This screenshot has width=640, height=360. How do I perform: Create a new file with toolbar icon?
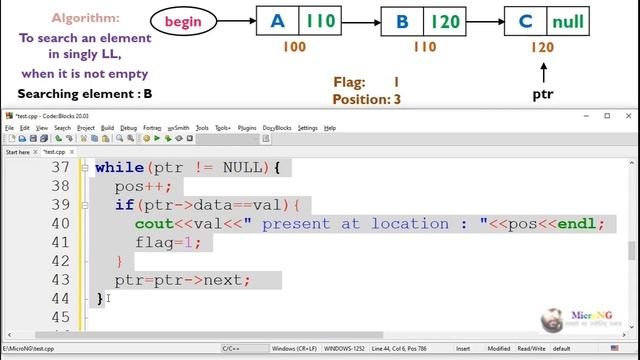click(12, 139)
